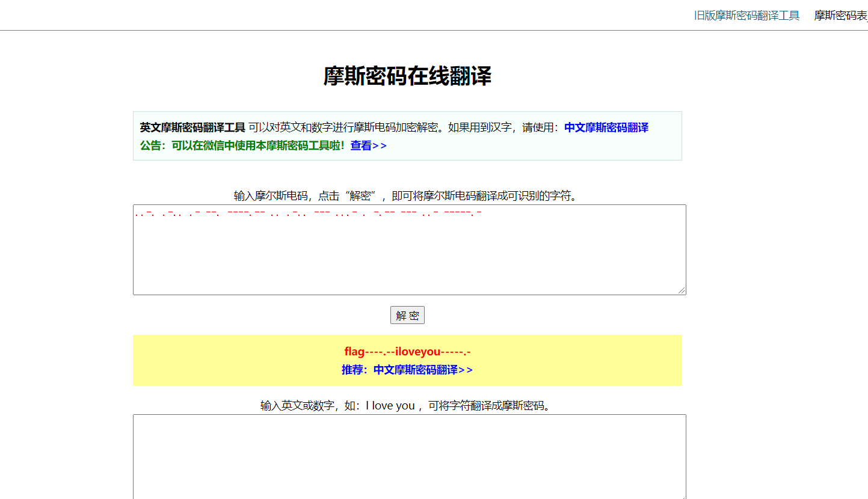This screenshot has height=499, width=868.
Task: Click the green 公告 announcement text
Action: 242,145
